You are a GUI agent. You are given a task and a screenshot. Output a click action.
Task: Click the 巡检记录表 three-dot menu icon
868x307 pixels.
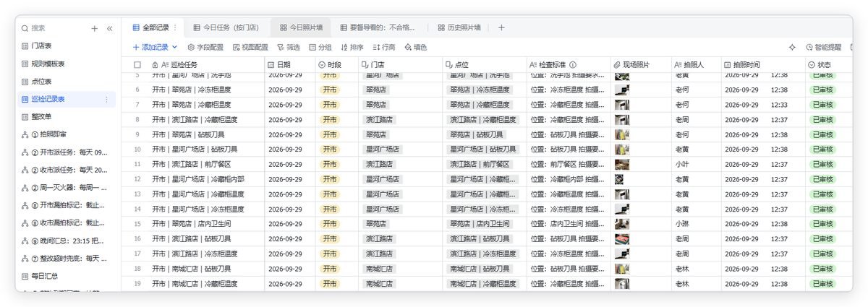(107, 99)
